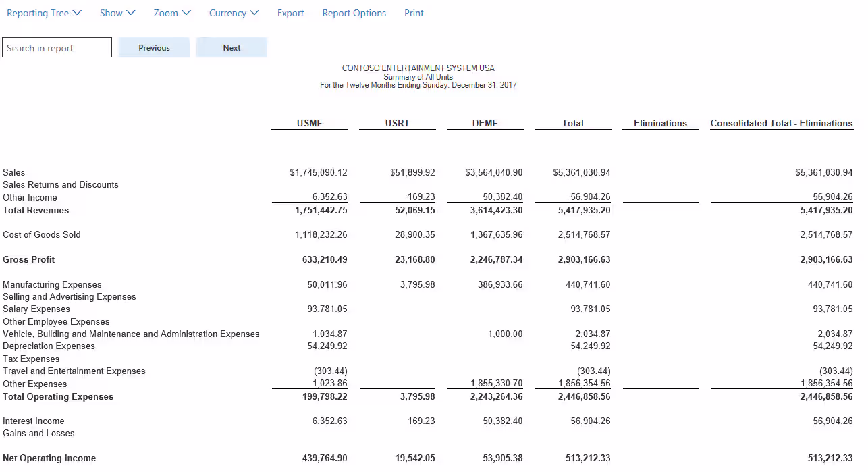Click Print in the toolbar
Viewport: 868px width, 472px height.
click(x=414, y=13)
